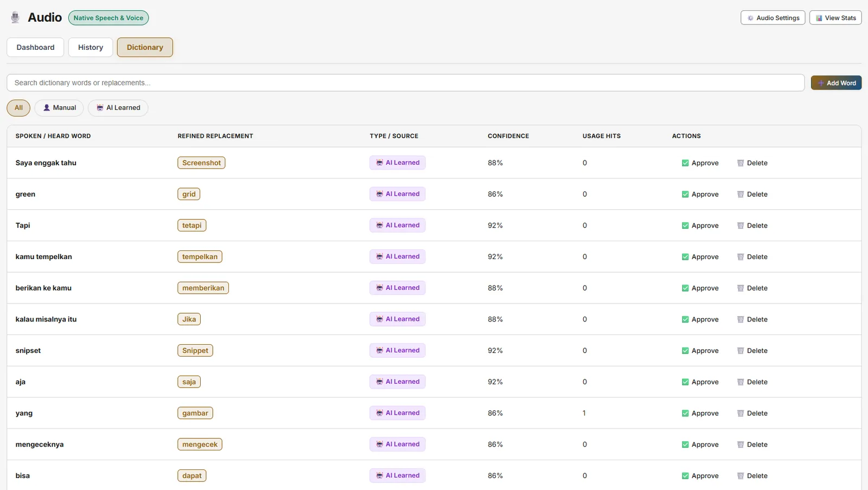Click the Spoken / Heard Word header
The image size is (868, 490).
pos(53,136)
